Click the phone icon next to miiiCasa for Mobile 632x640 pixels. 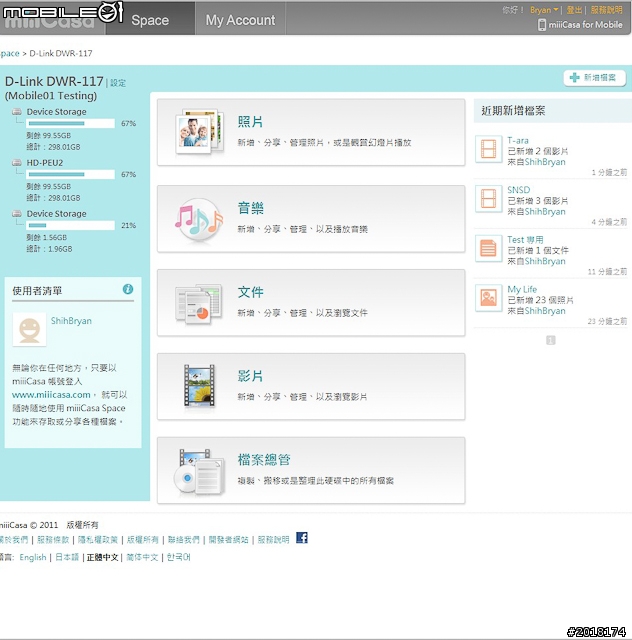(x=541, y=24)
